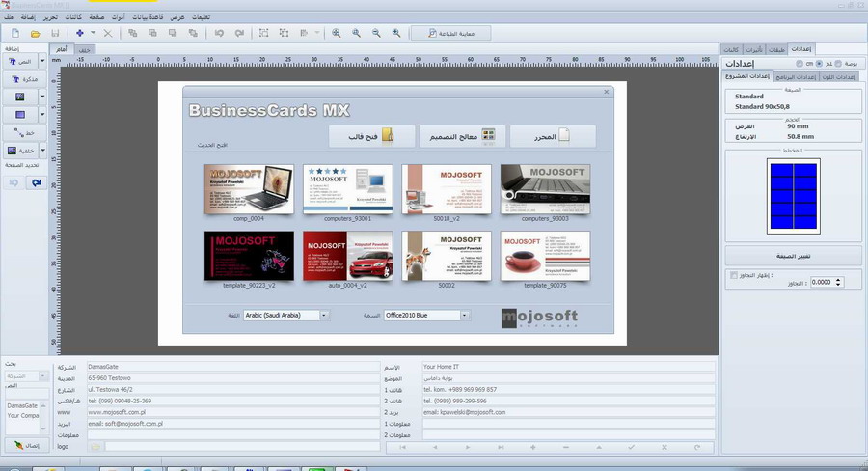Click the group objects icon in toolbar
868x471 pixels.
(x=264, y=33)
